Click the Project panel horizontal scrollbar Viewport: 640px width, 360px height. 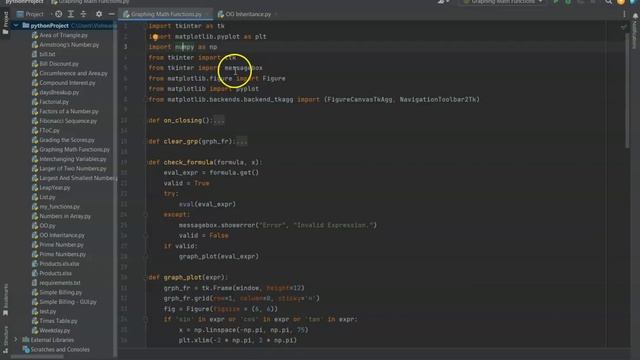pyautogui.click(x=38, y=356)
